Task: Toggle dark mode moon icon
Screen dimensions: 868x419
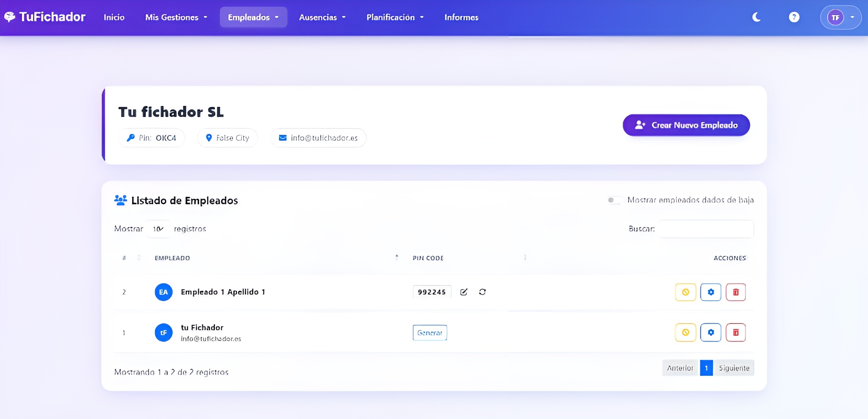Action: click(756, 17)
